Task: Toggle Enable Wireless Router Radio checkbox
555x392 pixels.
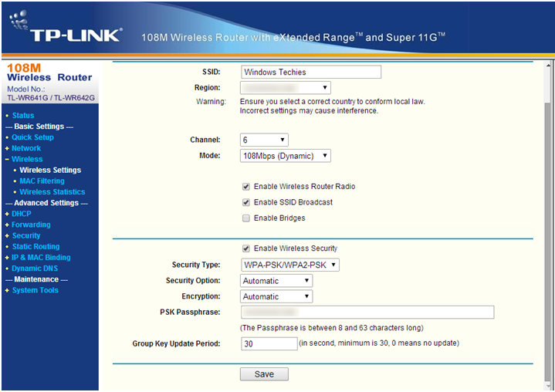Action: [246, 187]
